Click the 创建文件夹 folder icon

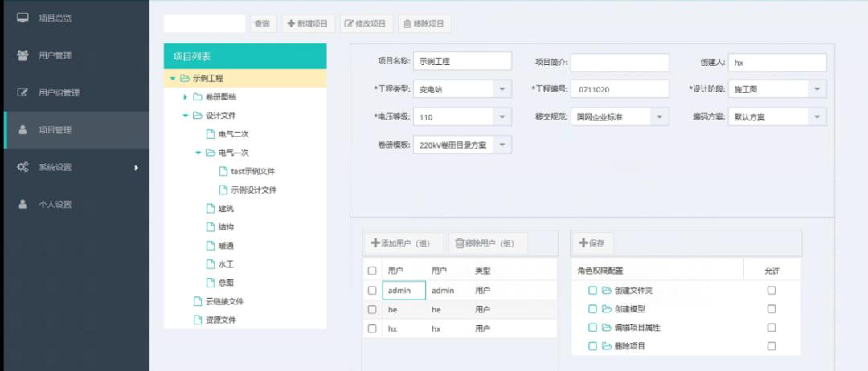pyautogui.click(x=607, y=290)
